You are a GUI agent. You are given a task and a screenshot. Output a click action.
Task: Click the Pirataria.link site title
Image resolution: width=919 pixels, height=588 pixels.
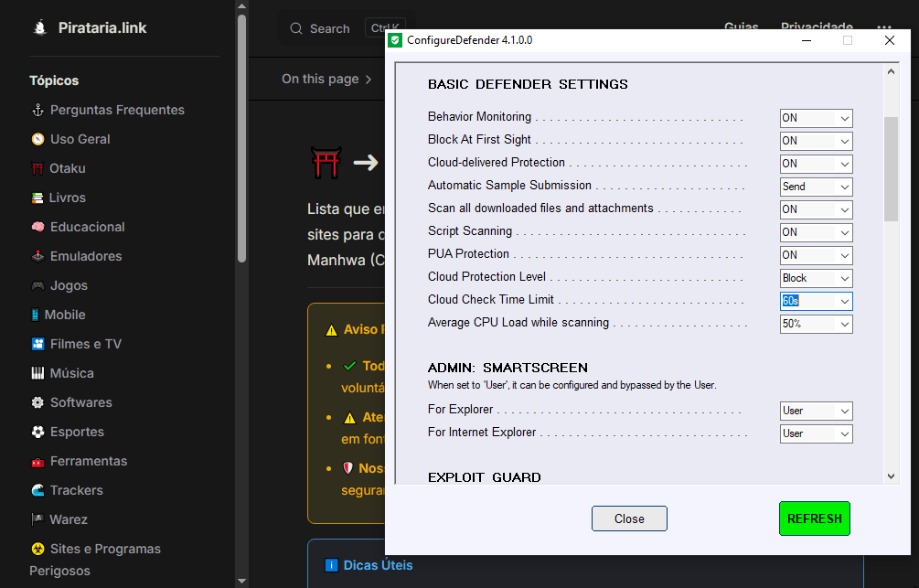click(102, 27)
